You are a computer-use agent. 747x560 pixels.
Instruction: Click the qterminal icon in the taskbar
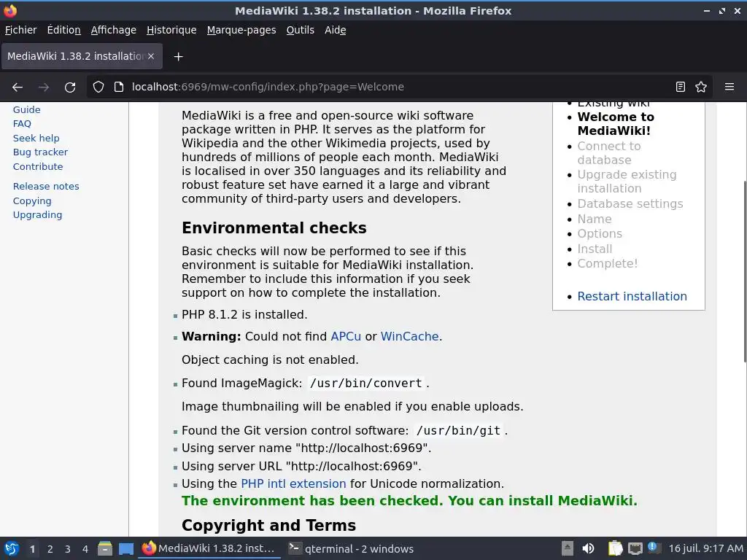(295, 548)
